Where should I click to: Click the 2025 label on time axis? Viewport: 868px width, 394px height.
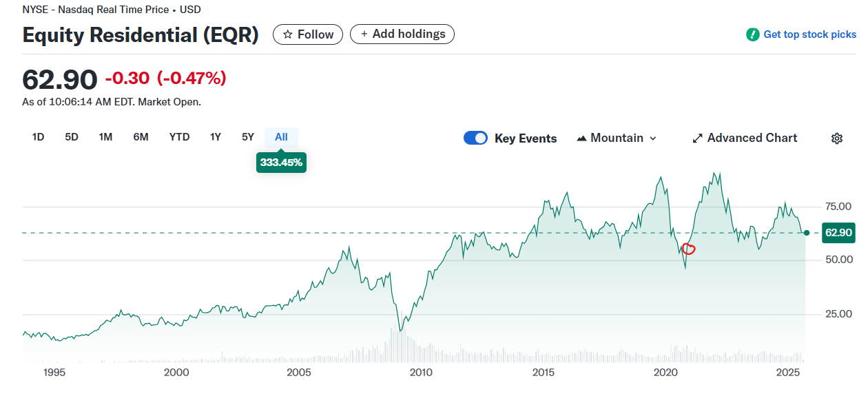tap(787, 373)
